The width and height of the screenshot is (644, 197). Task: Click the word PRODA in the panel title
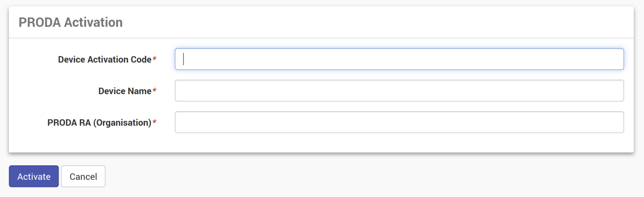point(40,22)
